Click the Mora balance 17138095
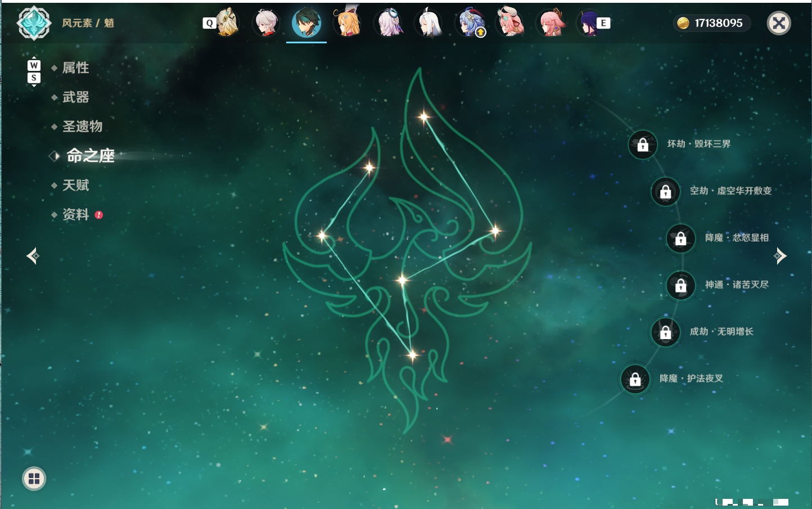This screenshot has width=812, height=509. pos(711,23)
